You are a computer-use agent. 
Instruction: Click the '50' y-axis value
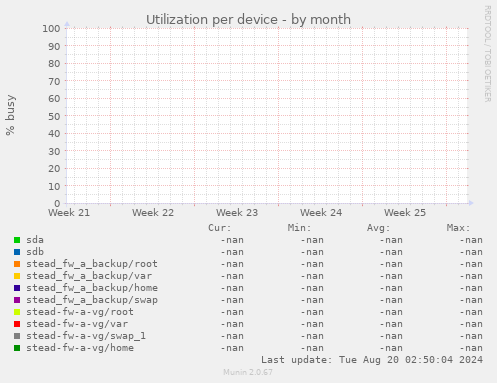click(x=54, y=116)
